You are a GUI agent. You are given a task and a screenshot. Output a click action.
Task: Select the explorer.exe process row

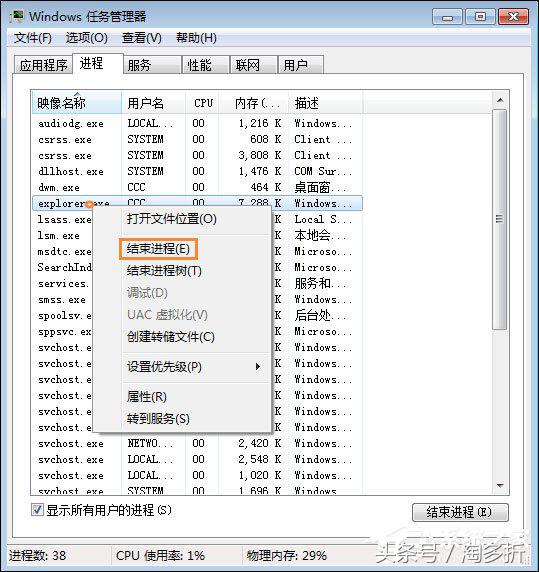197,203
